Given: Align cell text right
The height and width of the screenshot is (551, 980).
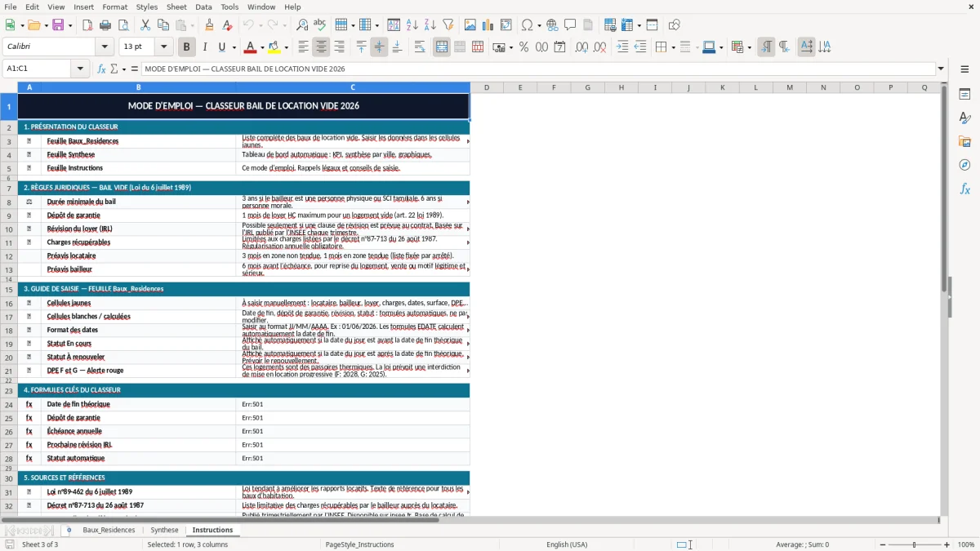Looking at the screenshot, I should [339, 47].
